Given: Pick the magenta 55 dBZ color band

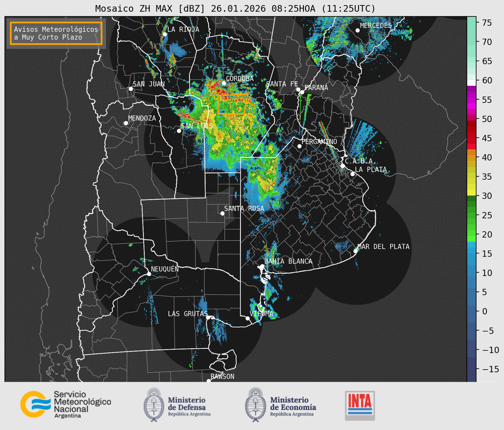Looking at the screenshot, I should pyautogui.click(x=471, y=100).
